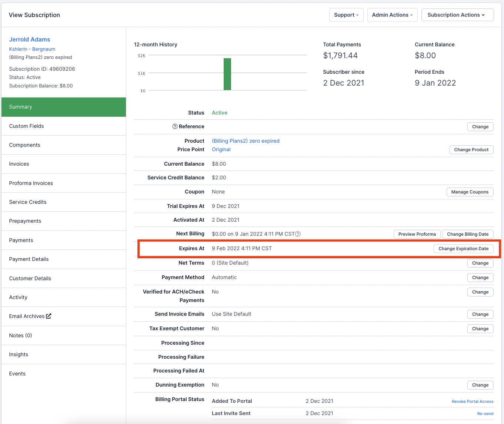Open the Support dropdown

pyautogui.click(x=346, y=15)
